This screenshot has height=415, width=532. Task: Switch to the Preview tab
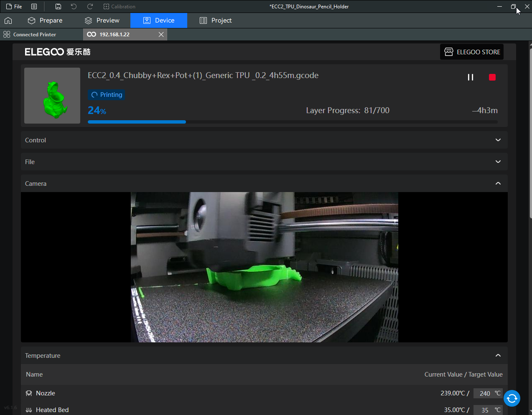coord(102,20)
